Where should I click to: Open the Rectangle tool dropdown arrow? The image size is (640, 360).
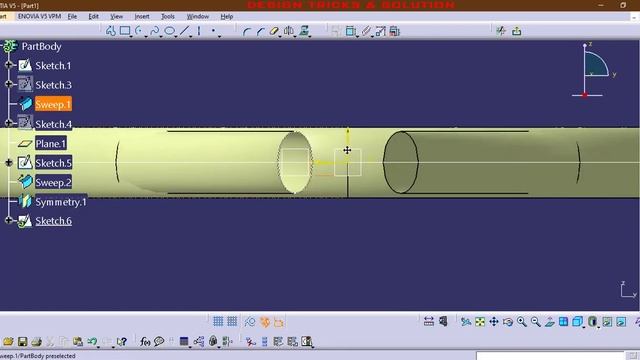click(131, 36)
